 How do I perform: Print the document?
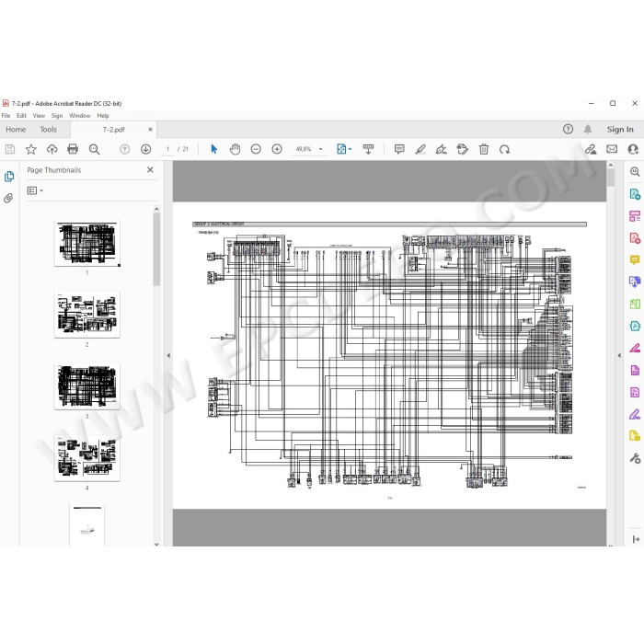click(x=73, y=149)
